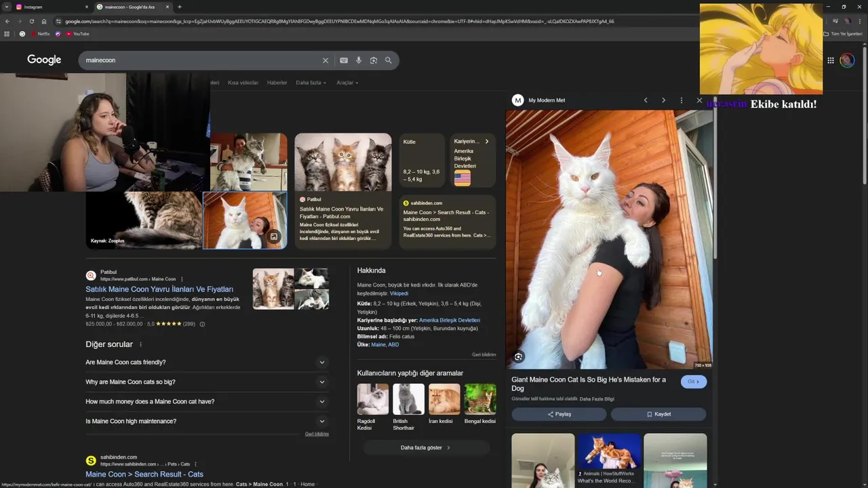Close the image preview panel
This screenshot has height=488, width=868.
[699, 100]
